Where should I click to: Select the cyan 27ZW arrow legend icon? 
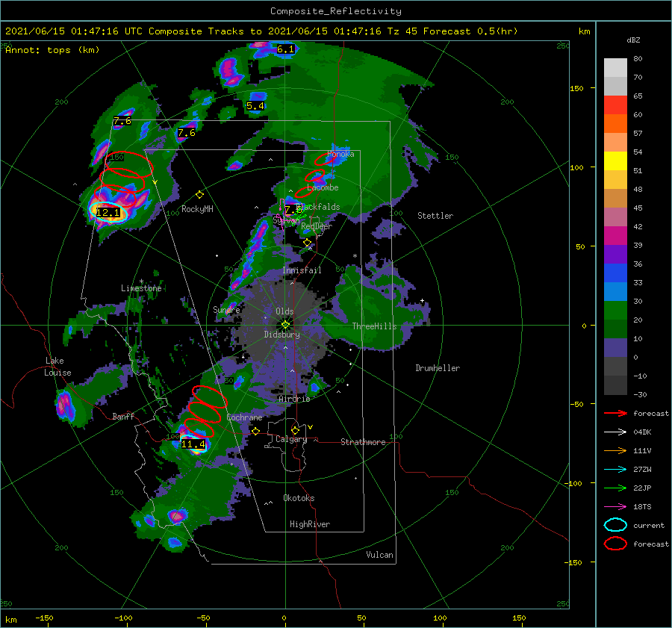(615, 470)
